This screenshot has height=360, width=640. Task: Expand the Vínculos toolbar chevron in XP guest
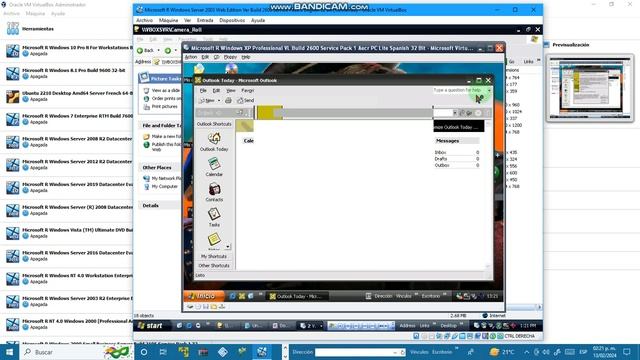pos(416,294)
